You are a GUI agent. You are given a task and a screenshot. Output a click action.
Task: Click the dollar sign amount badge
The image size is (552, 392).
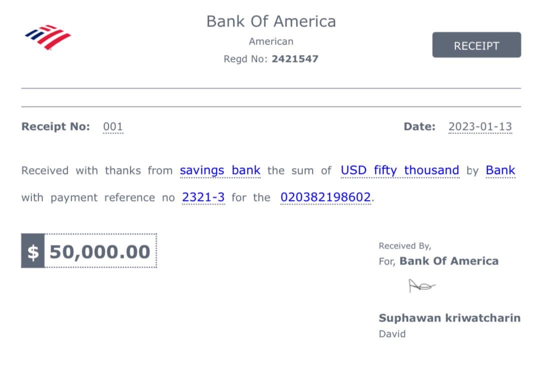pyautogui.click(x=33, y=251)
